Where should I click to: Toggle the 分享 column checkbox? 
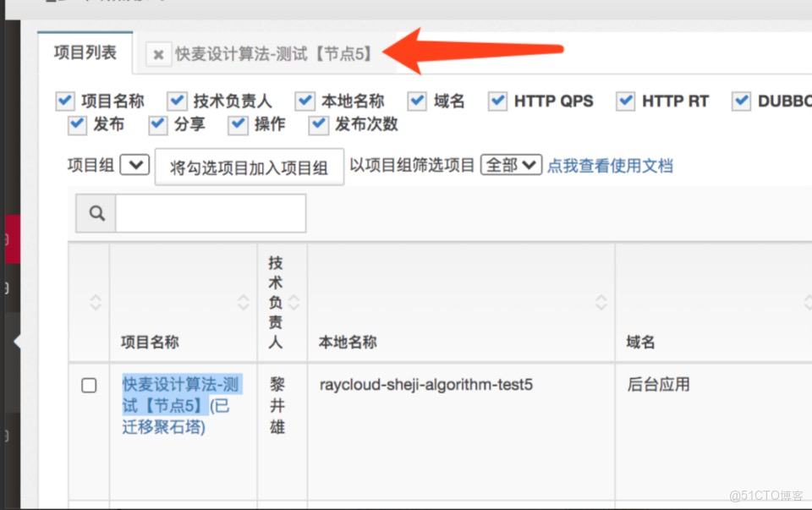click(x=158, y=125)
